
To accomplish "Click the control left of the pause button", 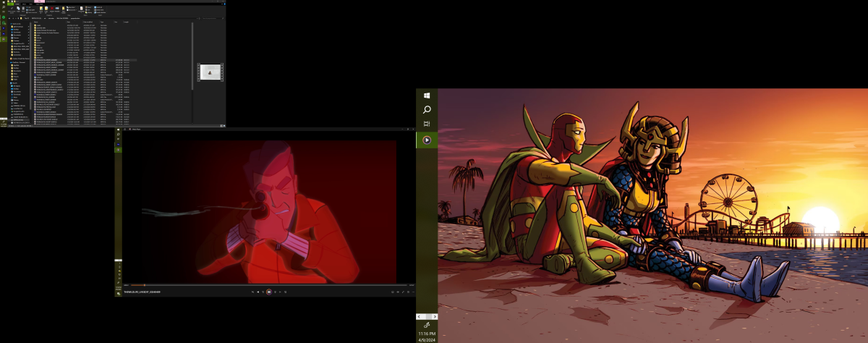I will [263, 292].
